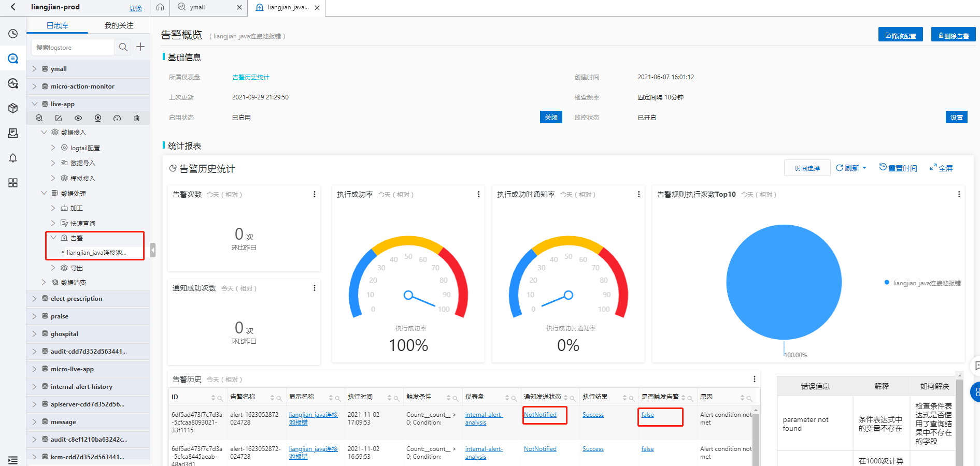Screen dimensions: 980x466
Task: Open the 告警次数 chart three-dot menu
Action: [x=314, y=194]
